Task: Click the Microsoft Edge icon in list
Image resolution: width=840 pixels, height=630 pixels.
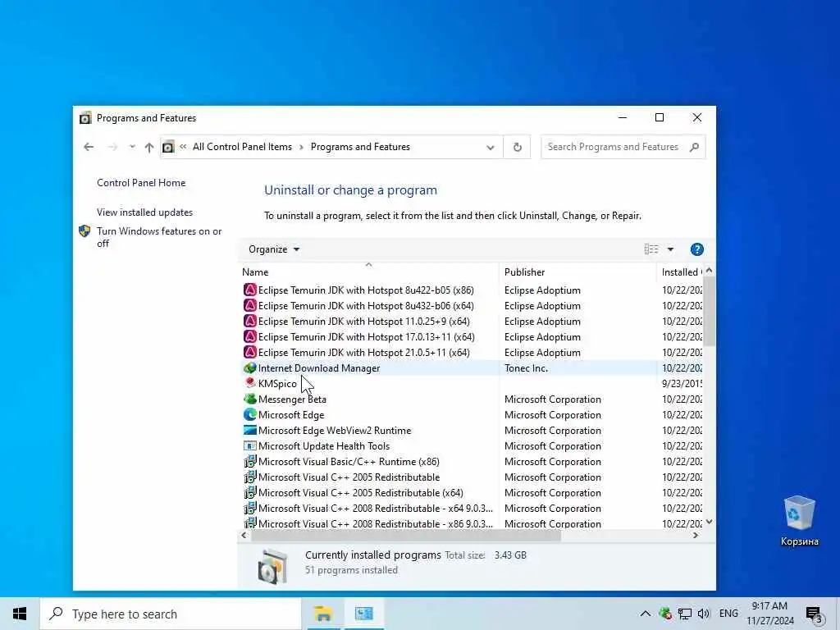Action: (x=249, y=414)
